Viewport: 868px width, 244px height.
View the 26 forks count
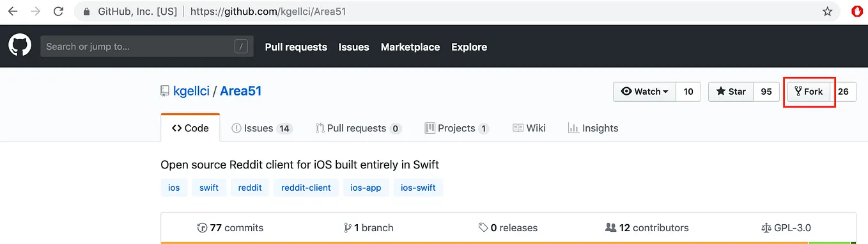843,92
